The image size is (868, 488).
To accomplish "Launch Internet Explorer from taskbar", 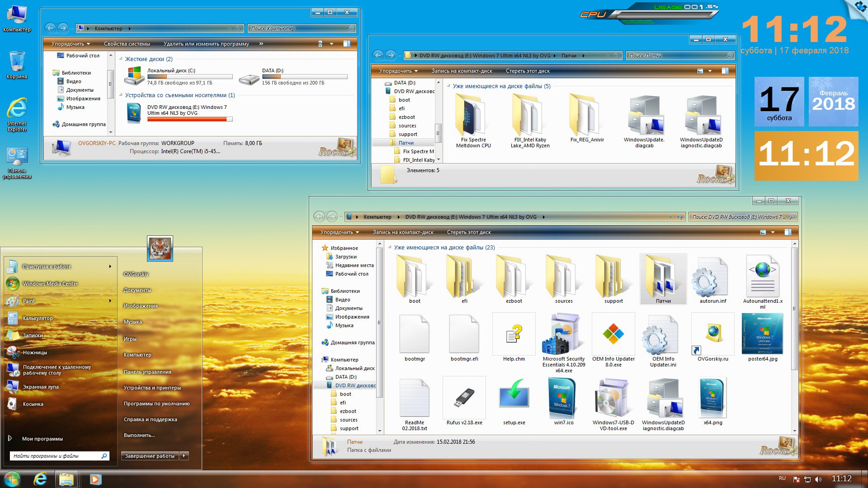I will point(40,479).
